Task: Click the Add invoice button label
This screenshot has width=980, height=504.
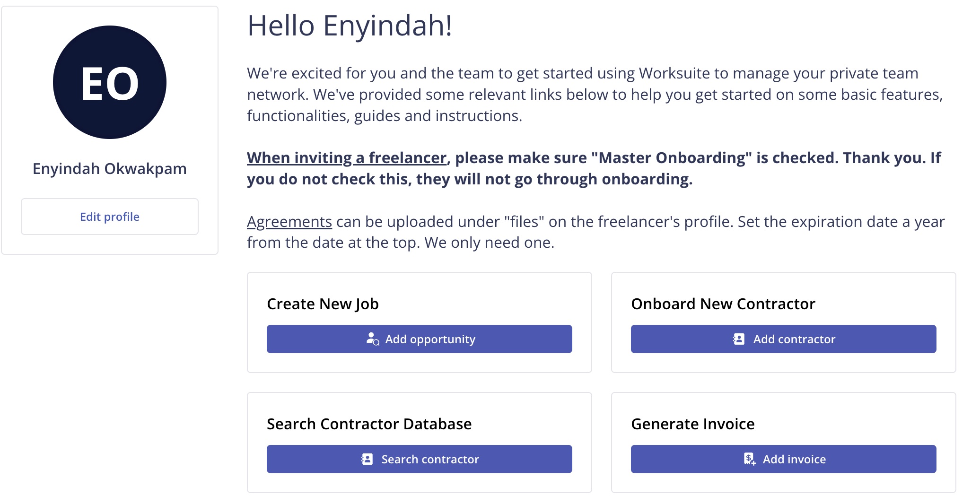Action: 795,460
